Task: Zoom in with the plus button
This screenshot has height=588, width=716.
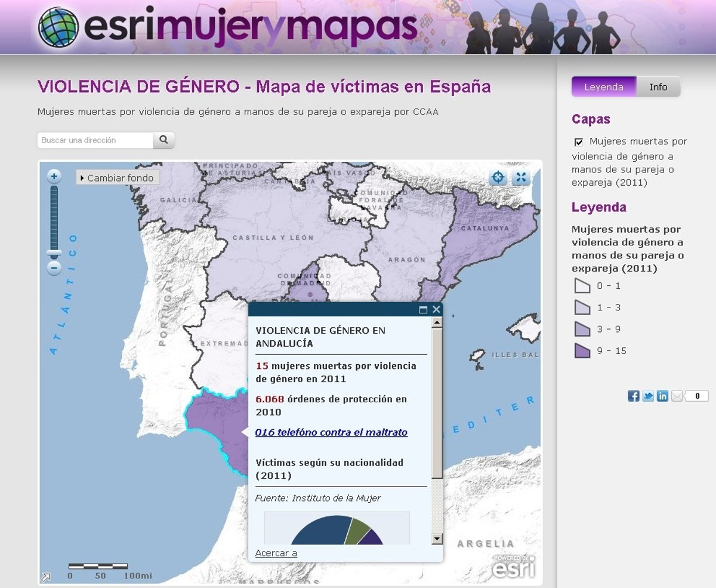Action: pyautogui.click(x=54, y=176)
